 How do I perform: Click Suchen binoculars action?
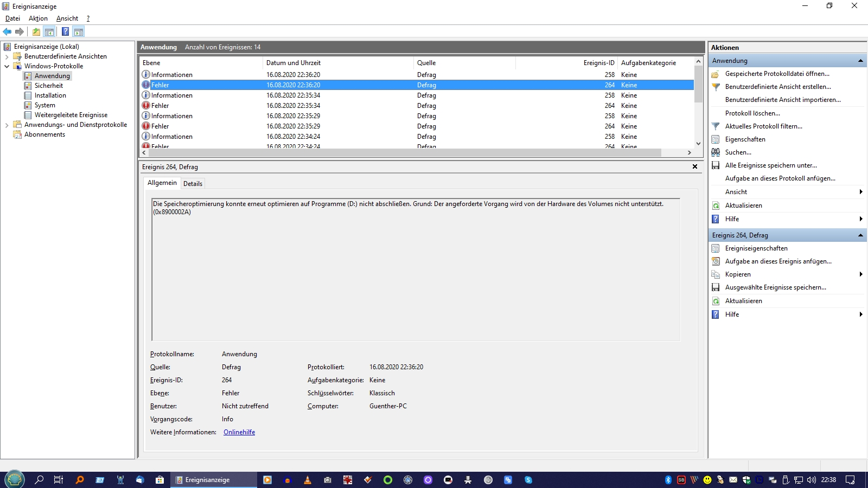click(738, 152)
